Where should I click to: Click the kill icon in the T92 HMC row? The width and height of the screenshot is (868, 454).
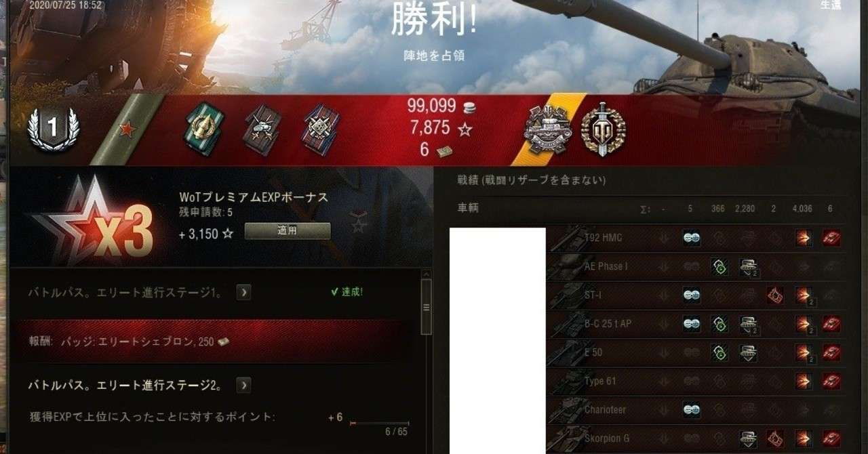(x=831, y=238)
